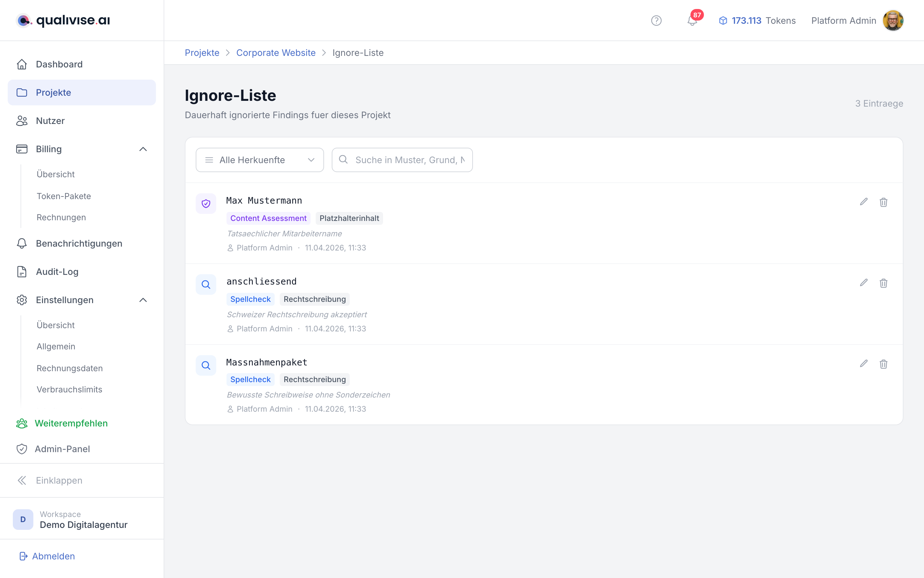This screenshot has height=578, width=924.
Task: Click the 173.113 Tokens balance
Action: coord(757,21)
